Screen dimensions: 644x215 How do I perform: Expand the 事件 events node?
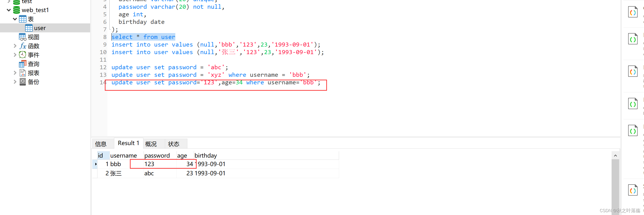pyautogui.click(x=15, y=55)
